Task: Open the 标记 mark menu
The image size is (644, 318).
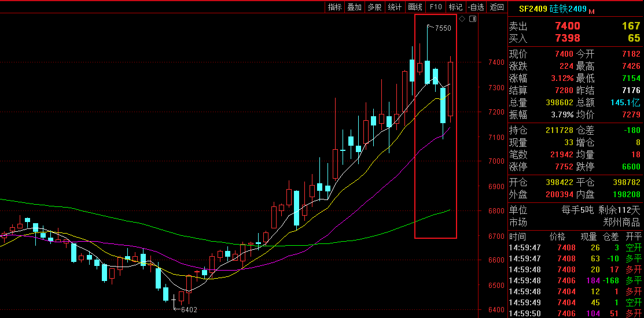Action: point(455,7)
